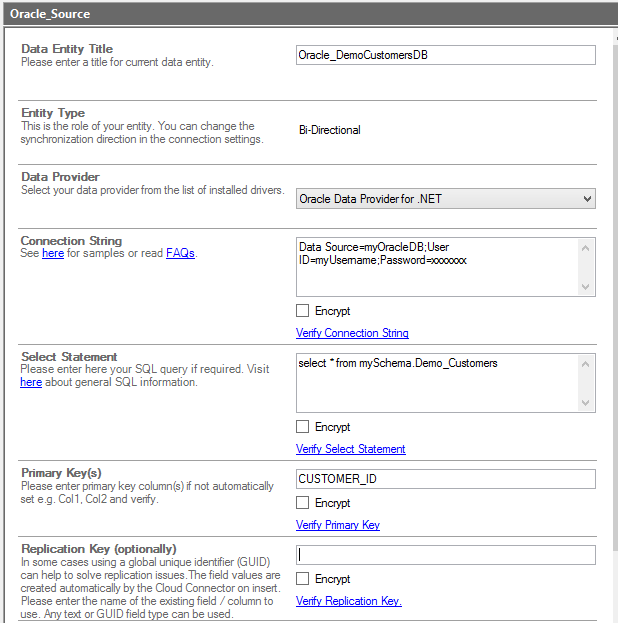Click inside the Select Statement text box
618x623 pixels.
click(436, 382)
